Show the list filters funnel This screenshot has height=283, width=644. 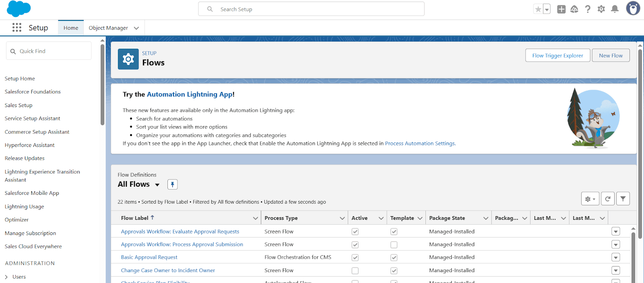623,198
